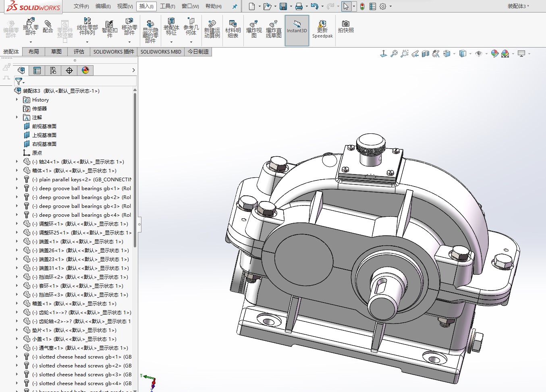Open the Section View tool

click(x=426, y=54)
